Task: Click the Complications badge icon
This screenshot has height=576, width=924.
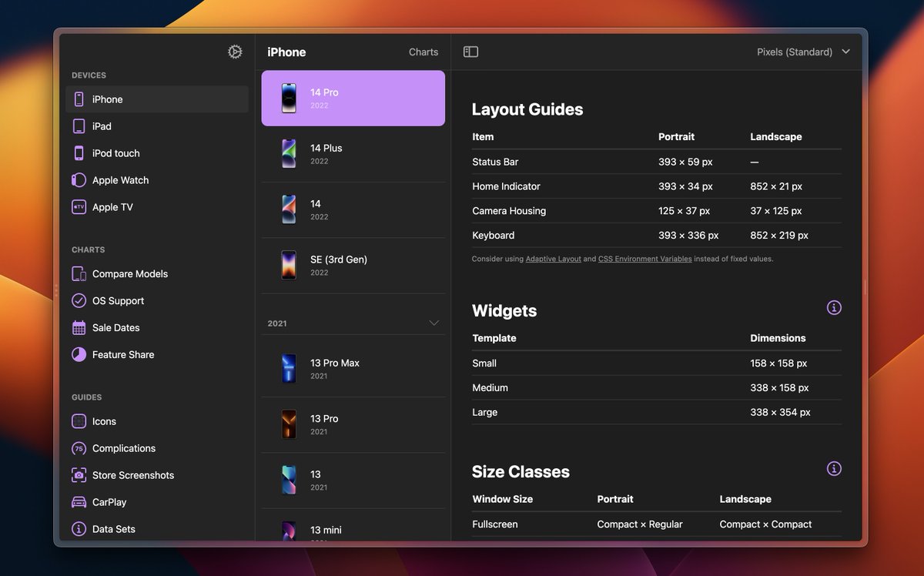Action: pyautogui.click(x=79, y=448)
